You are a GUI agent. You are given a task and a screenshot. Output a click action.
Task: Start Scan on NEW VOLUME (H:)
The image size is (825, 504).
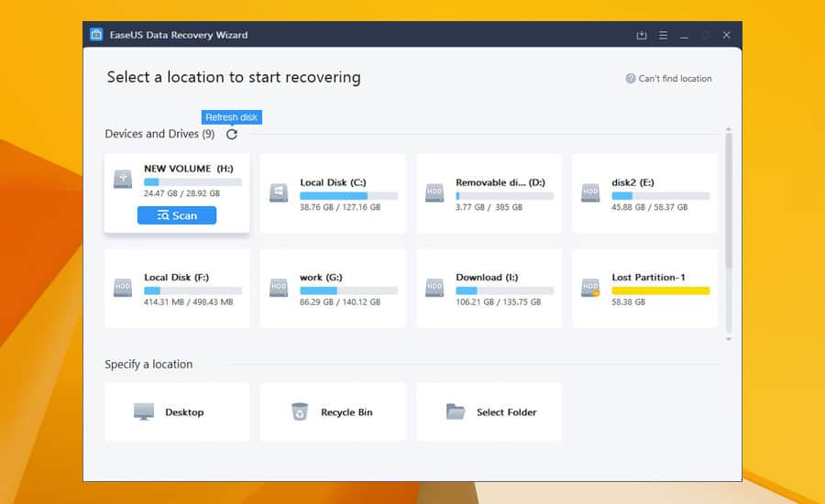point(177,215)
